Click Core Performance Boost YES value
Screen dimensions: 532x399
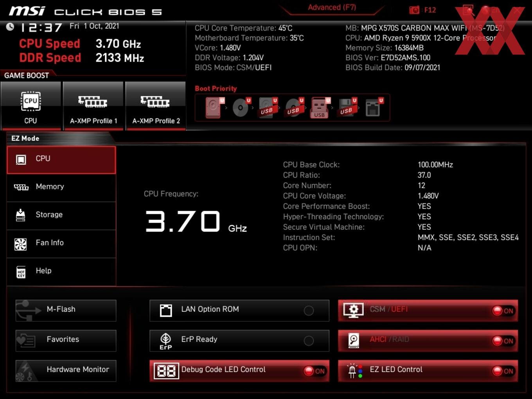click(424, 206)
